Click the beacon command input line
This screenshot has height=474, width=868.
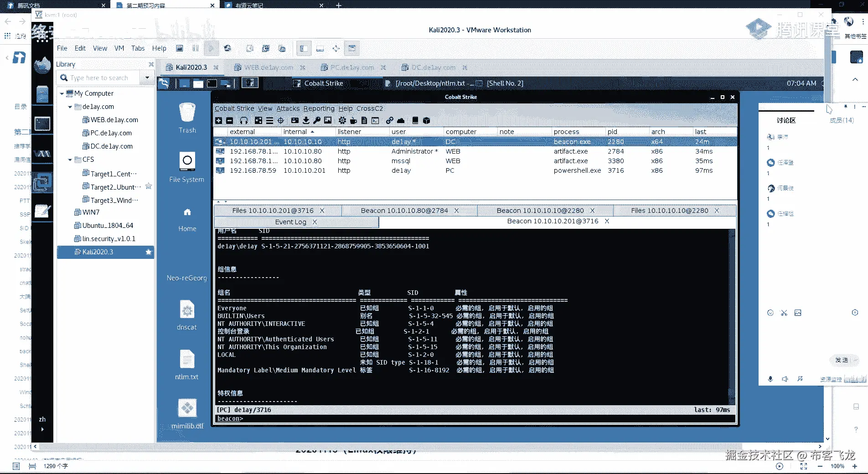tap(474, 418)
